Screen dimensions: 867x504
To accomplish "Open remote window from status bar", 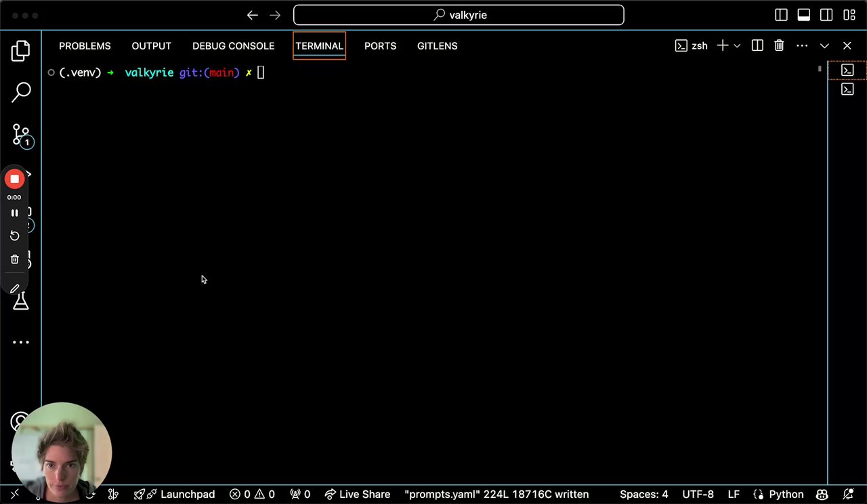I will coord(14,495).
